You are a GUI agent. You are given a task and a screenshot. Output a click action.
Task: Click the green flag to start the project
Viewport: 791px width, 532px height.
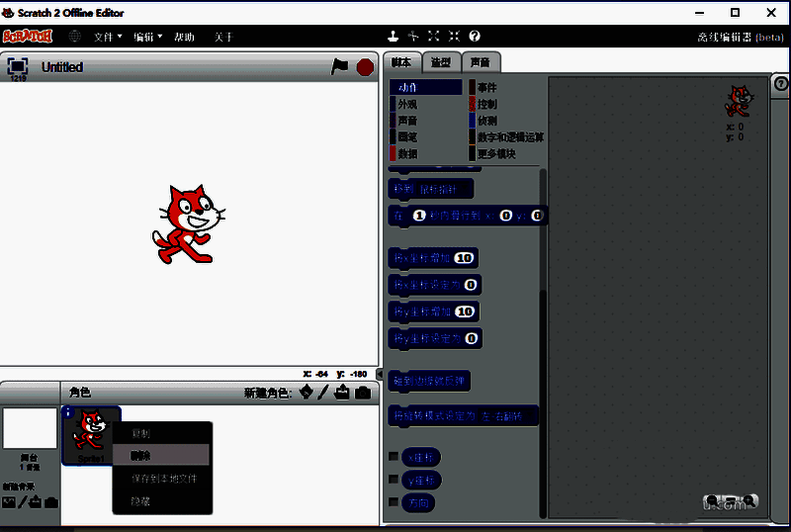tap(339, 66)
